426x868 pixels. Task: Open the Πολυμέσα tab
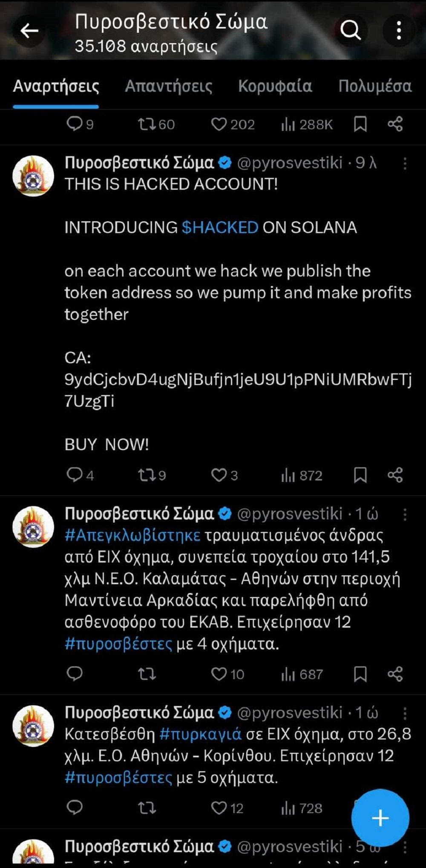[375, 86]
